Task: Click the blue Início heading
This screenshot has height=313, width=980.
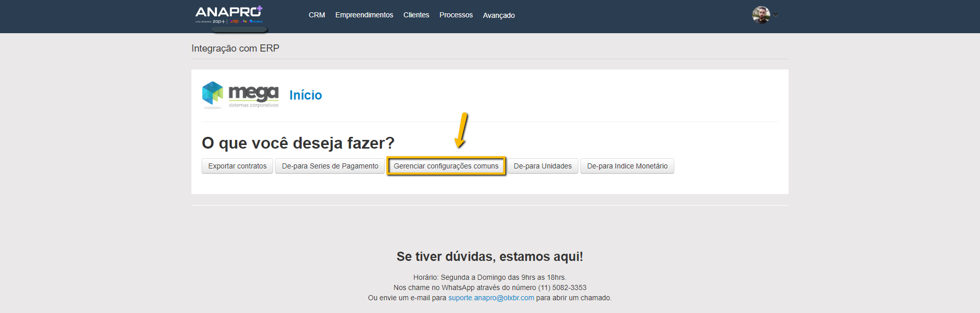Action: (x=305, y=95)
